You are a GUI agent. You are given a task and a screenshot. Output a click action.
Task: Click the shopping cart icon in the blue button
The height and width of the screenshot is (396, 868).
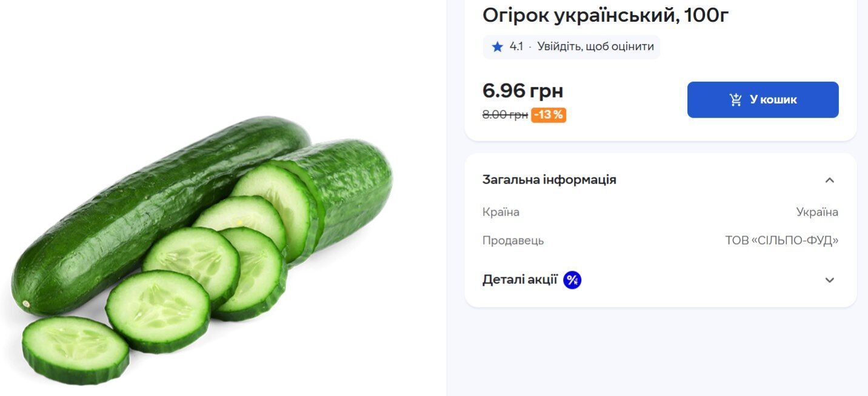(735, 99)
